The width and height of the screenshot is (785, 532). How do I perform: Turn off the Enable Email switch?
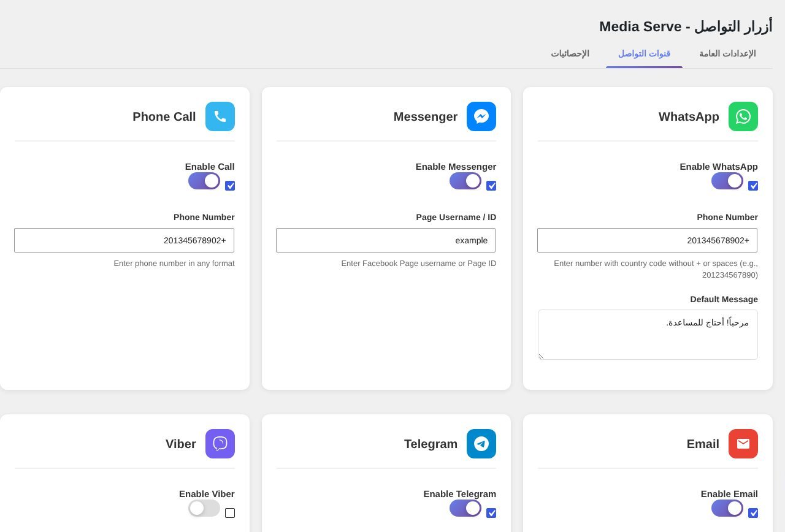(727, 508)
